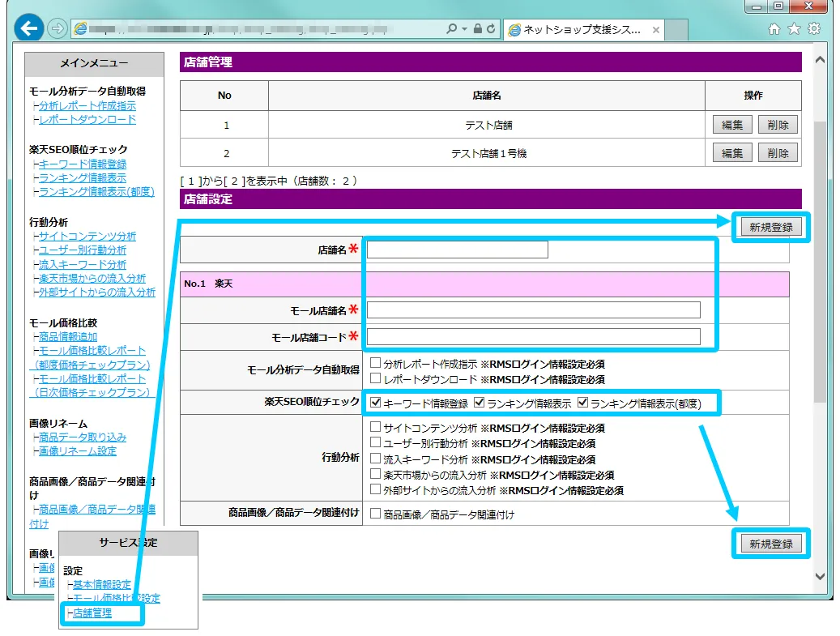Check the 商品画像／商品データ関連付け checkbox
This screenshot has width=840, height=636.
tap(375, 514)
